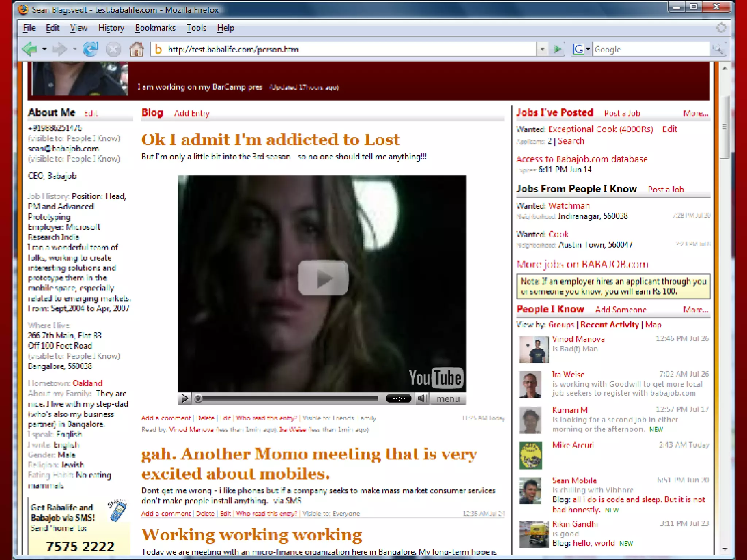Click the video menu button

[448, 398]
